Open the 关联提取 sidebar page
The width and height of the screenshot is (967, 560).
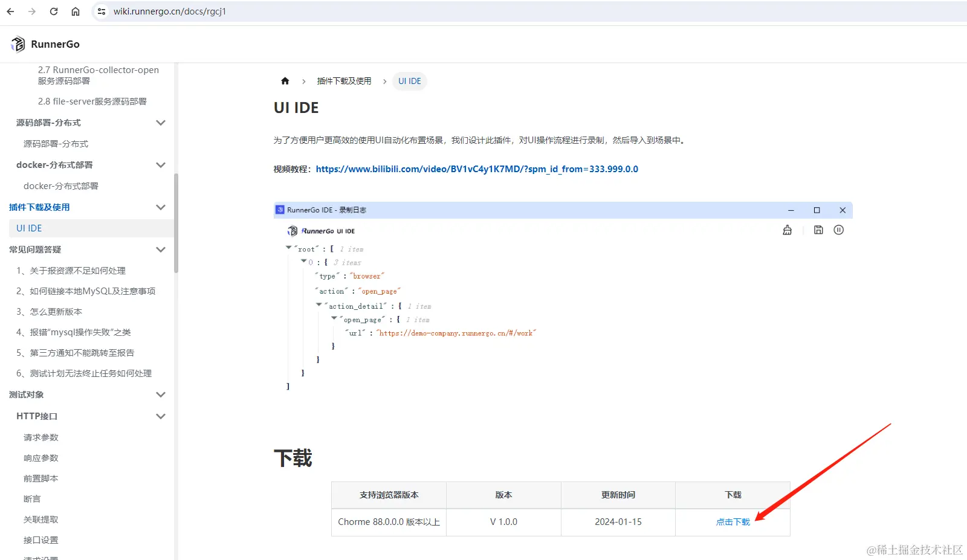[41, 520]
